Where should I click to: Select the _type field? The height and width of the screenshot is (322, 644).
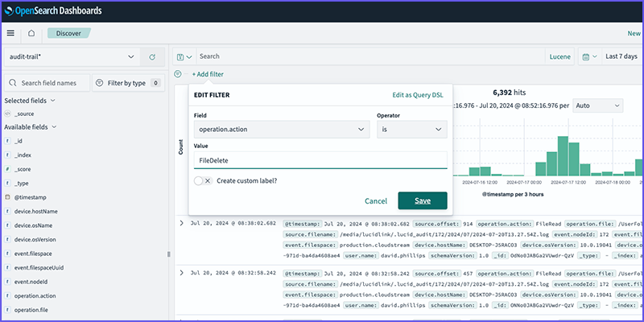pos(22,184)
